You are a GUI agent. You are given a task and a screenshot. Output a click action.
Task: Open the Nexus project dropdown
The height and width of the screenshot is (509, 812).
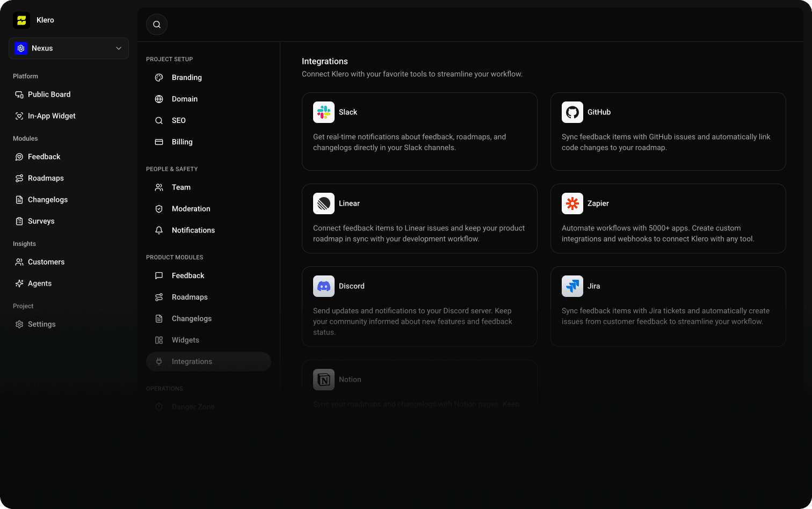click(x=69, y=48)
